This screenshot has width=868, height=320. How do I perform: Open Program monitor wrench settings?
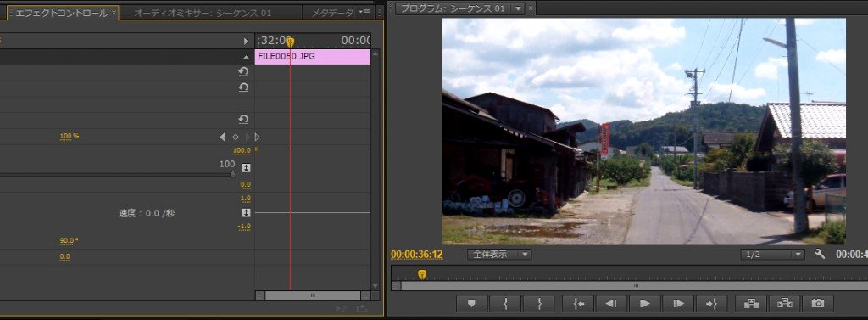tap(820, 254)
